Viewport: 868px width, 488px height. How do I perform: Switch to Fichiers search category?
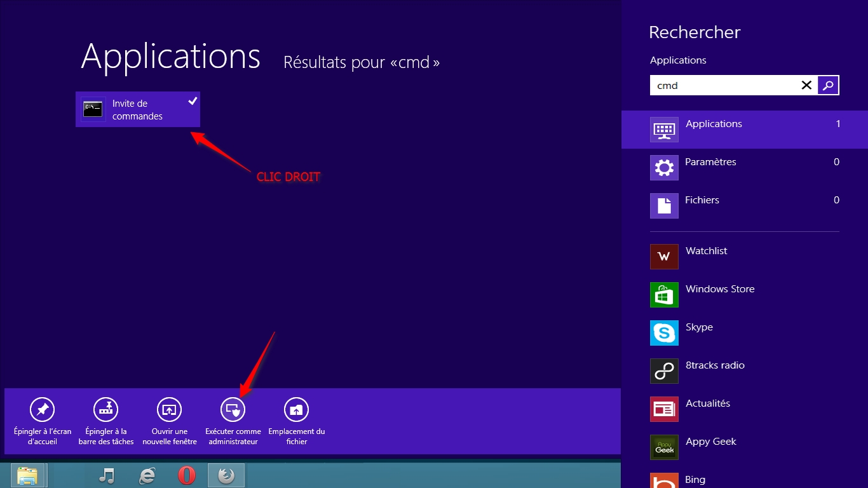[744, 206]
